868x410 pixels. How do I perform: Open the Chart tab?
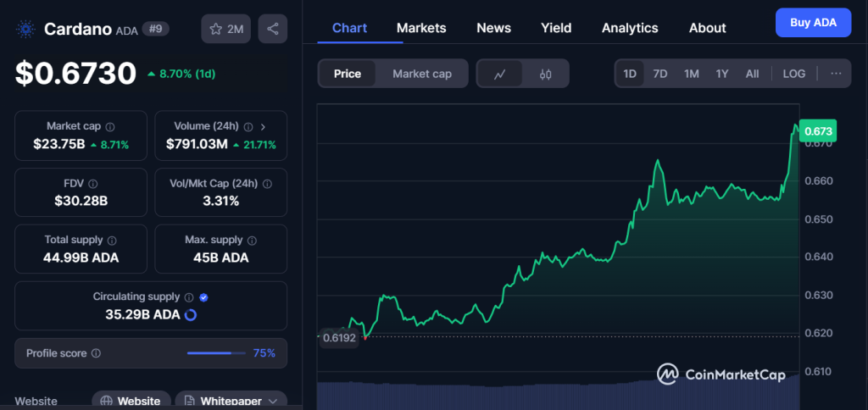coord(349,28)
